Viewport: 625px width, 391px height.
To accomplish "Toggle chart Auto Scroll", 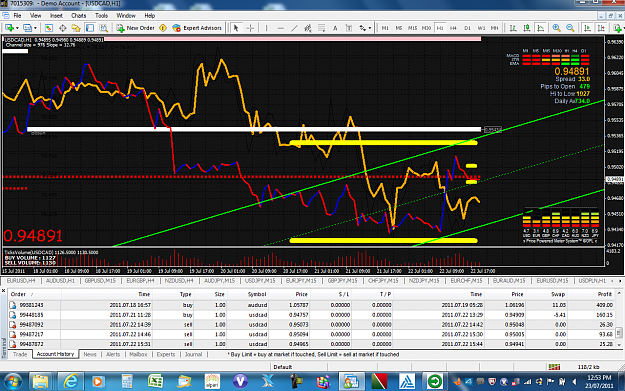I will click(588, 28).
